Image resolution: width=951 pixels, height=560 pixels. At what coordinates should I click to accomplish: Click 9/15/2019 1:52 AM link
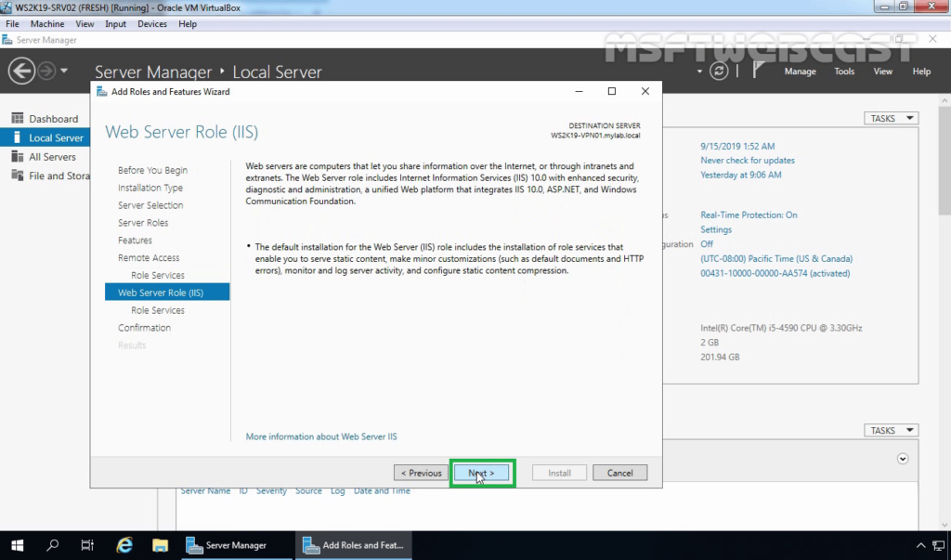pos(736,146)
